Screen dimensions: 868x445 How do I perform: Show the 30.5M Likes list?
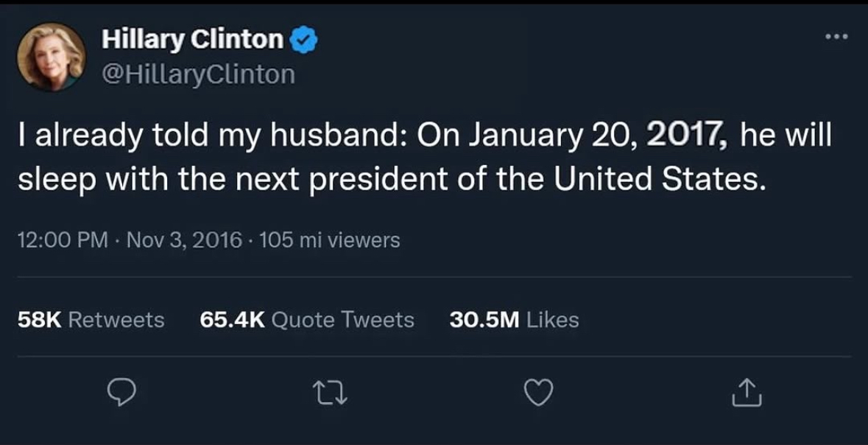[x=513, y=320]
